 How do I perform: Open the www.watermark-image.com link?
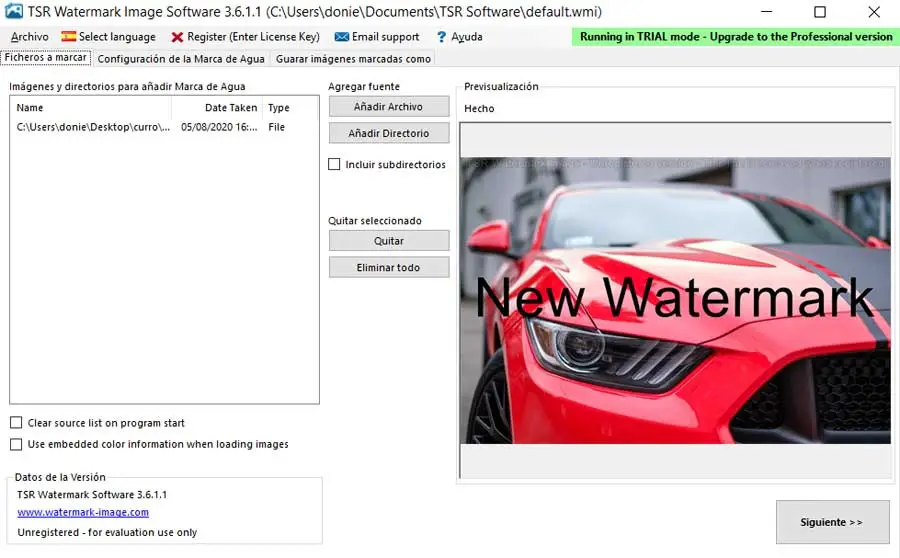(83, 512)
